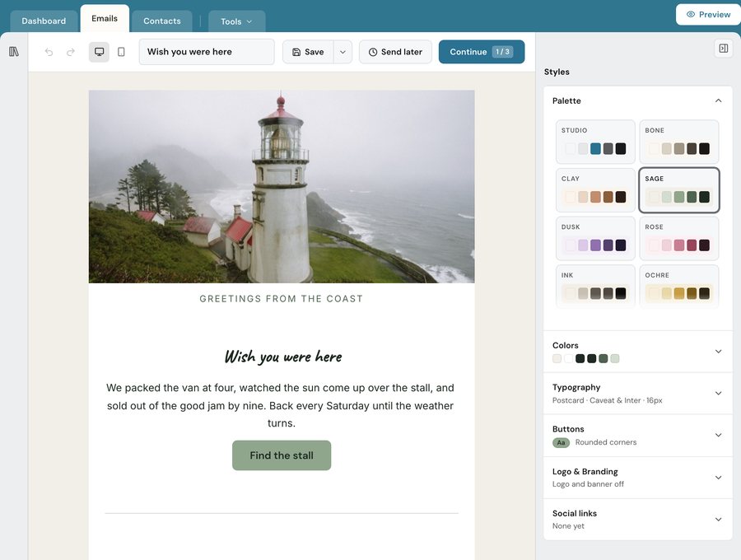Expand the Typography section

638,393
